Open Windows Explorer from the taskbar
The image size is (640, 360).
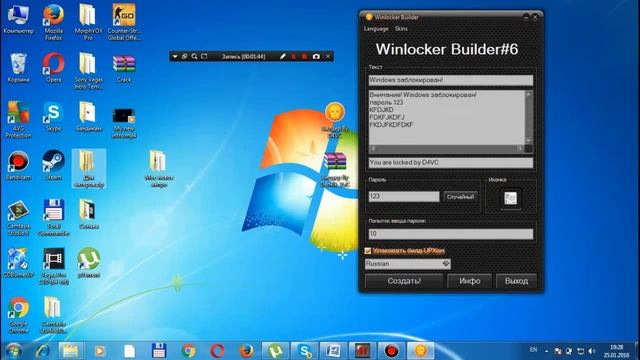click(71, 351)
